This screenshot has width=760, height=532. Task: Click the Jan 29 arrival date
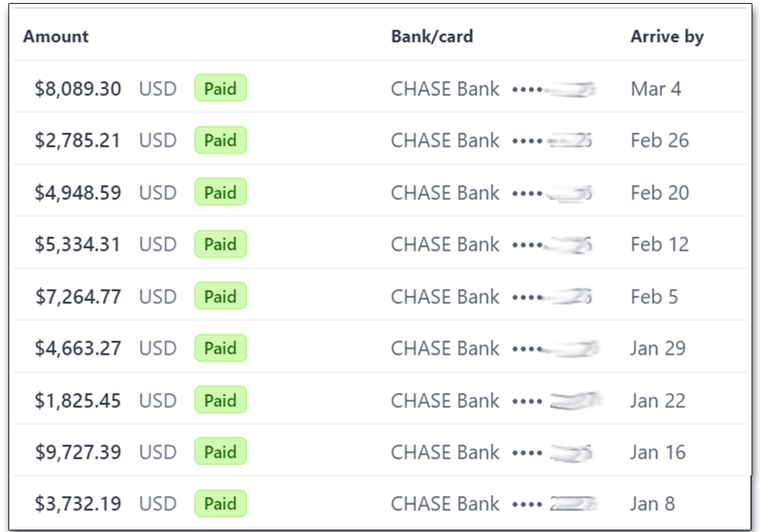tap(657, 348)
